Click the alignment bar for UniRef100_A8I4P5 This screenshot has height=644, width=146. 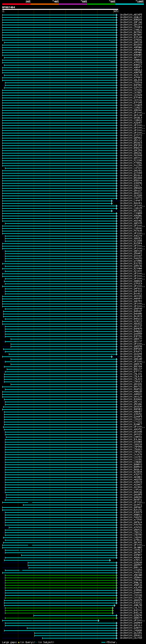[x=60, y=15]
